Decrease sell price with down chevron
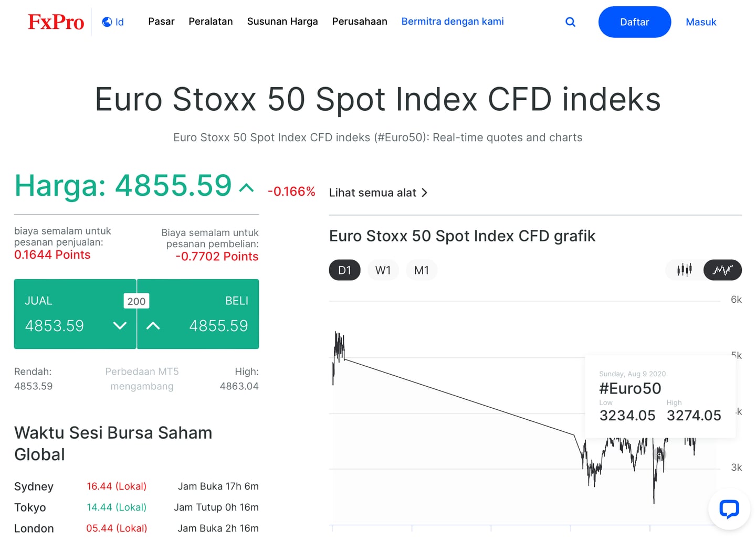This screenshot has width=756, height=541. coord(120,325)
